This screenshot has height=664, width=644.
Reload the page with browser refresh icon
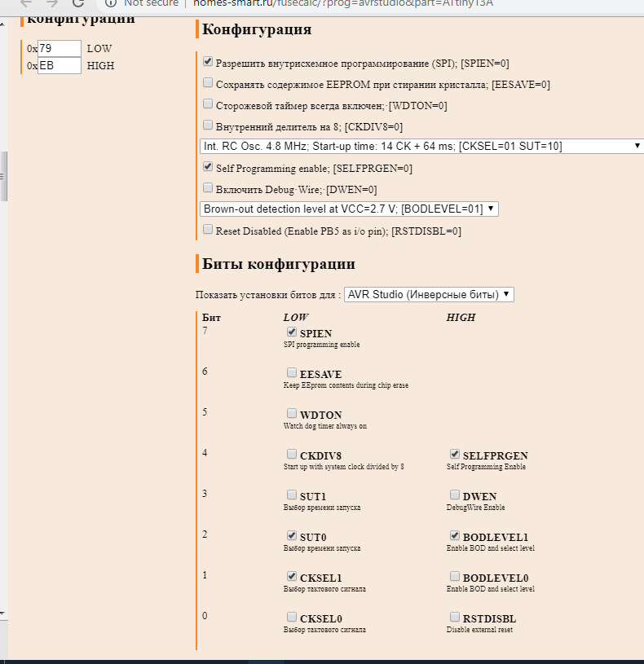[78, 2]
